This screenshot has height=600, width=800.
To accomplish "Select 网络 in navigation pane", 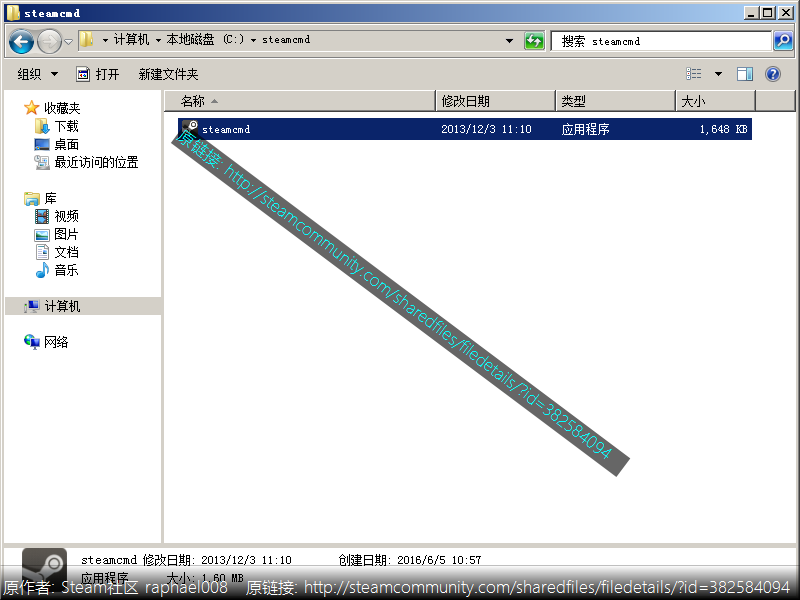I will (56, 342).
